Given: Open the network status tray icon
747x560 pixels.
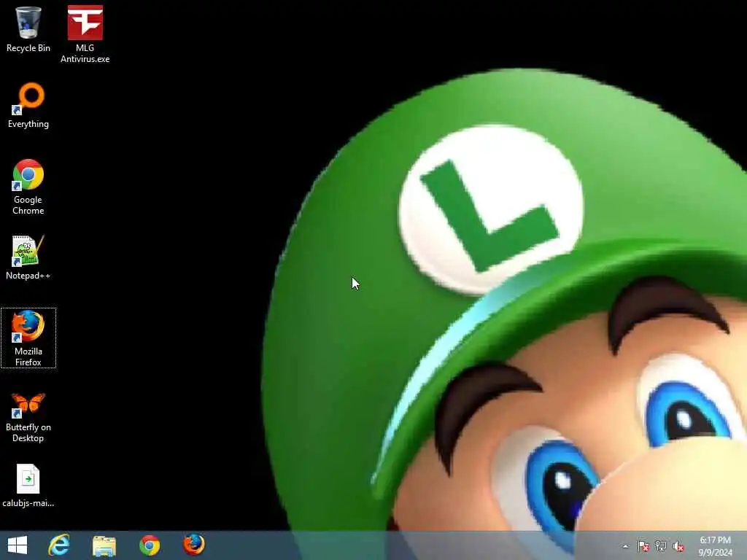Looking at the screenshot, I should pos(661,546).
